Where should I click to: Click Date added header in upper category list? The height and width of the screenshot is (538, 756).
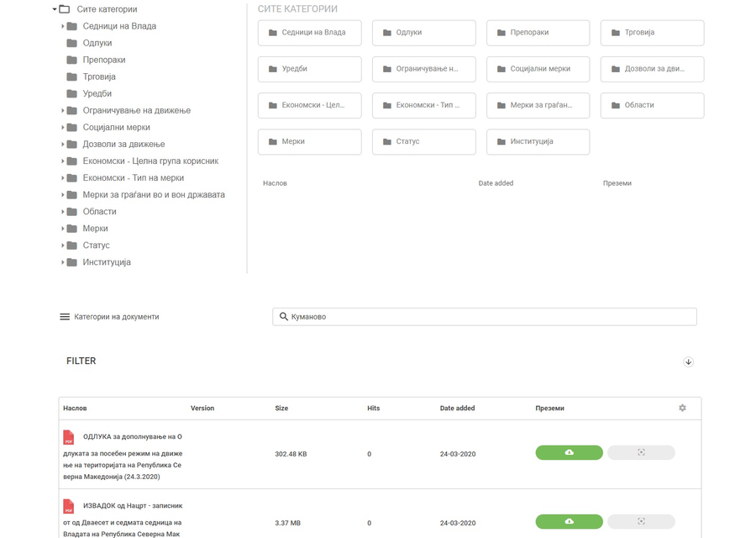pos(496,183)
